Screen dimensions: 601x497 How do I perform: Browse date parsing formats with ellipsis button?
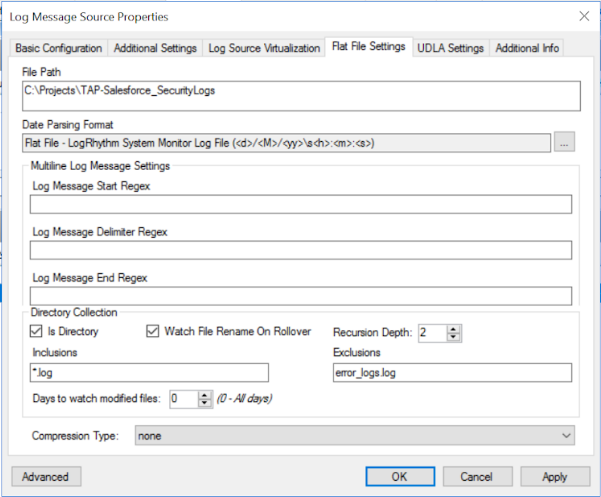coord(566,142)
